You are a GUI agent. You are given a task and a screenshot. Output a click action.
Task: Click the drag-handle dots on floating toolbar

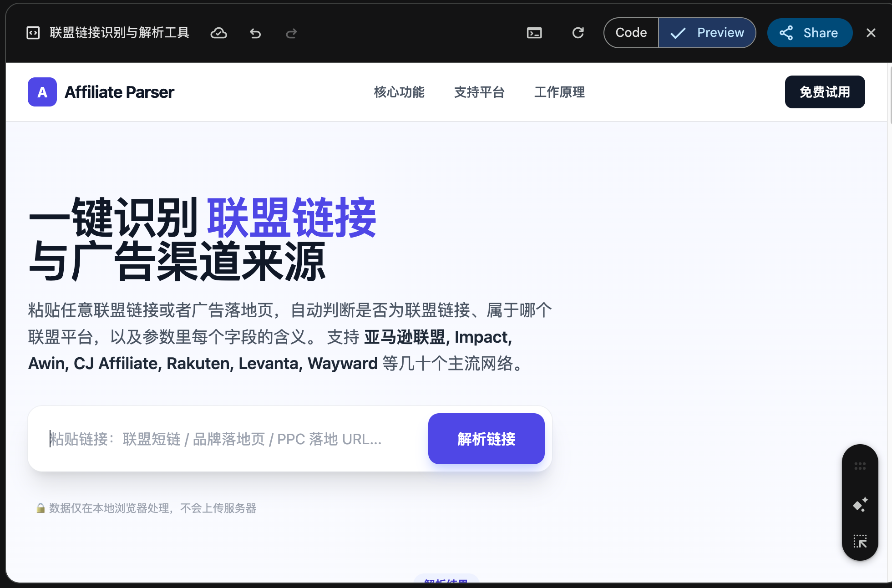point(860,466)
